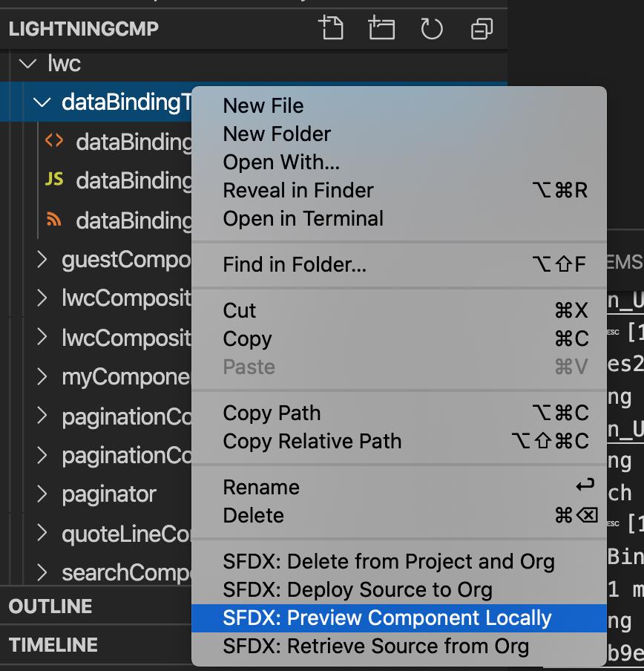Refresh the explorer using the circular arrow icon
This screenshot has height=671, width=644.
click(x=431, y=29)
